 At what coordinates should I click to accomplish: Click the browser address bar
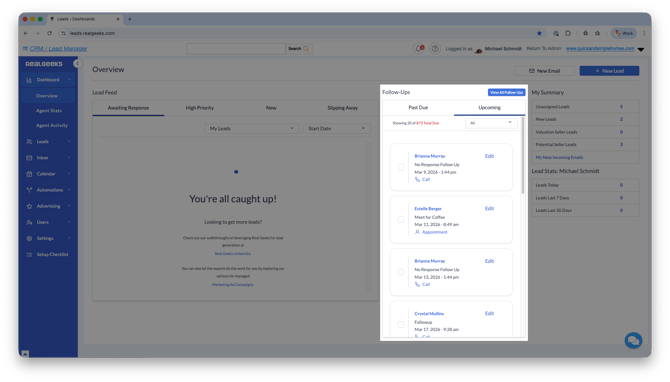pos(299,33)
